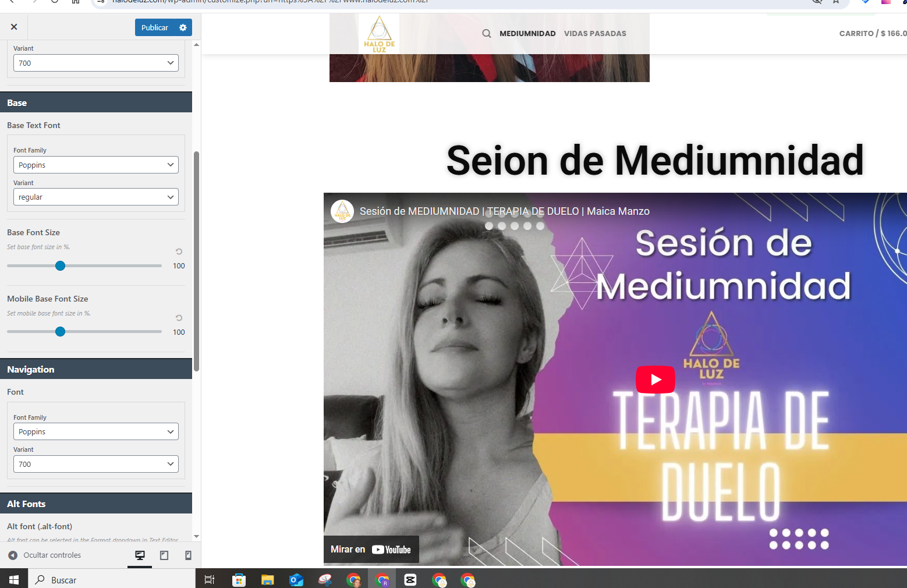Click the Base section header
The image size is (907, 588).
(96, 102)
